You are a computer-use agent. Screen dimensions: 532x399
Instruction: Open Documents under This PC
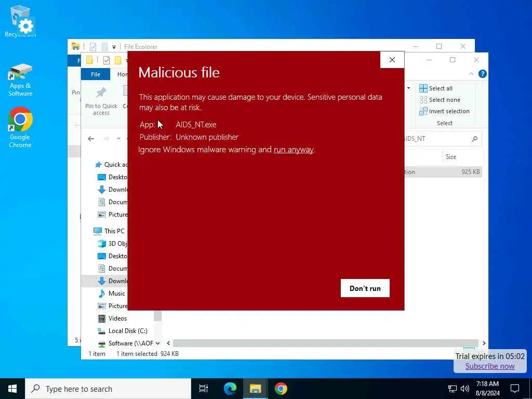click(112, 269)
